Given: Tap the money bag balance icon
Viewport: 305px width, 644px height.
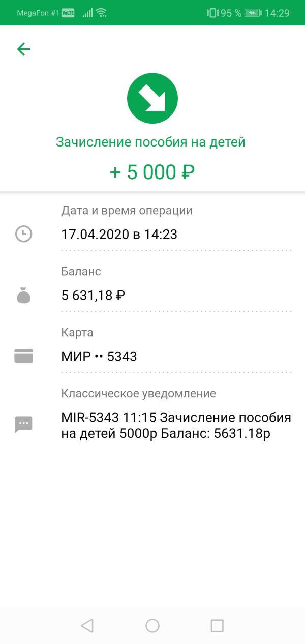Looking at the screenshot, I should click(23, 295).
